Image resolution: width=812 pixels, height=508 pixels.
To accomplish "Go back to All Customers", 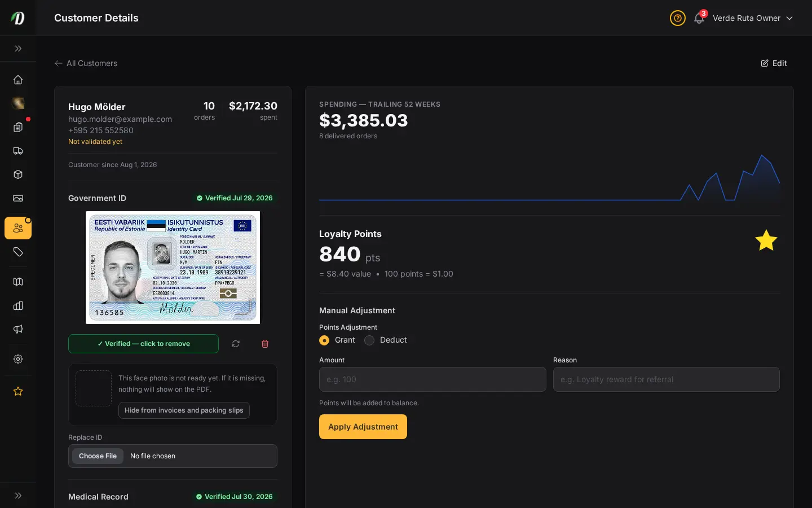I will tap(86, 63).
